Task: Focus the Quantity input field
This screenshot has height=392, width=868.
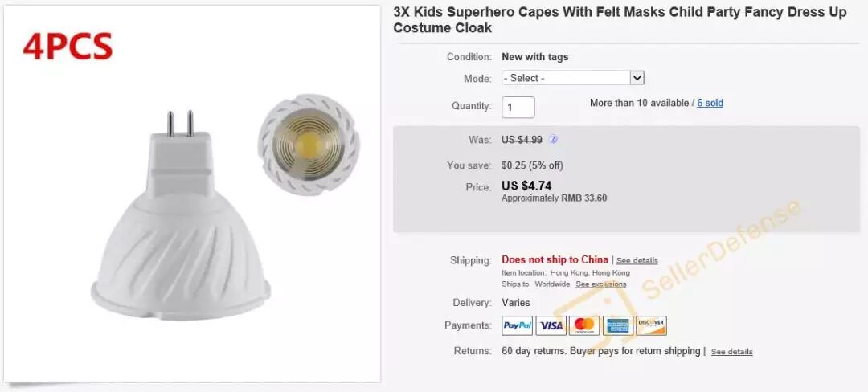Action: point(518,107)
